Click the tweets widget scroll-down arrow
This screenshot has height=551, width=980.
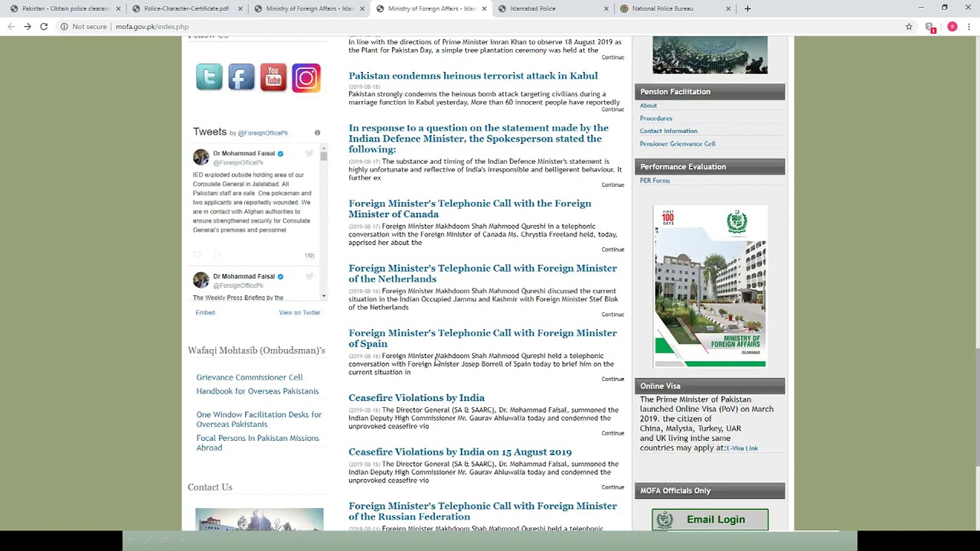point(324,296)
